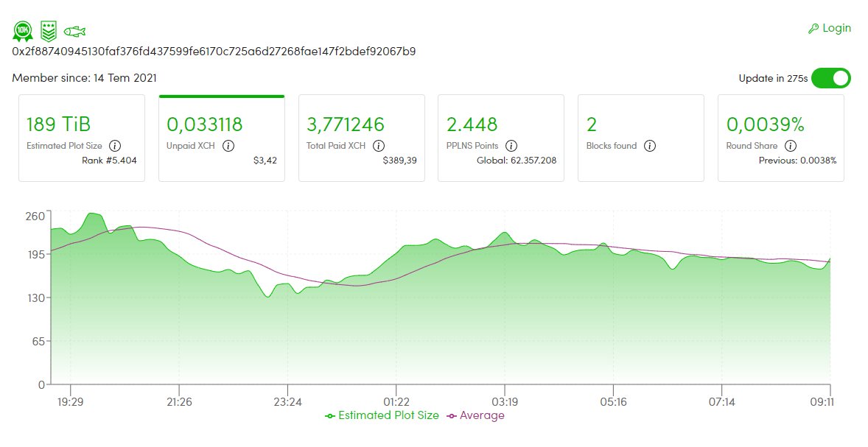Click the 2.448 PPLNS points value
This screenshot has height=447, width=868.
[472, 124]
